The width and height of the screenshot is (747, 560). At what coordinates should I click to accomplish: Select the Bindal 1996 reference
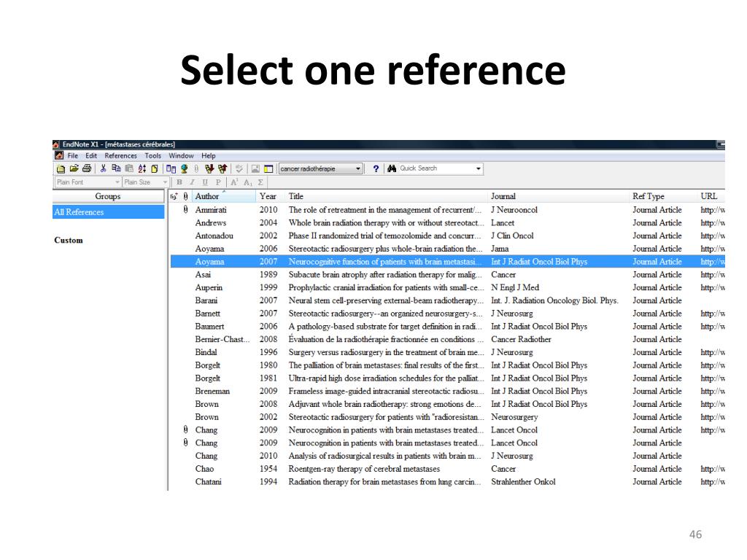447,352
